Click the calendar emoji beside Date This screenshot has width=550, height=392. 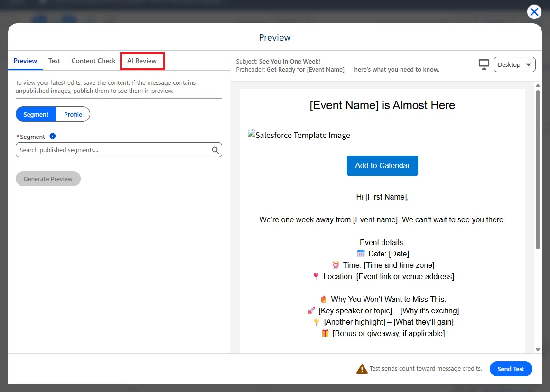coord(361,254)
